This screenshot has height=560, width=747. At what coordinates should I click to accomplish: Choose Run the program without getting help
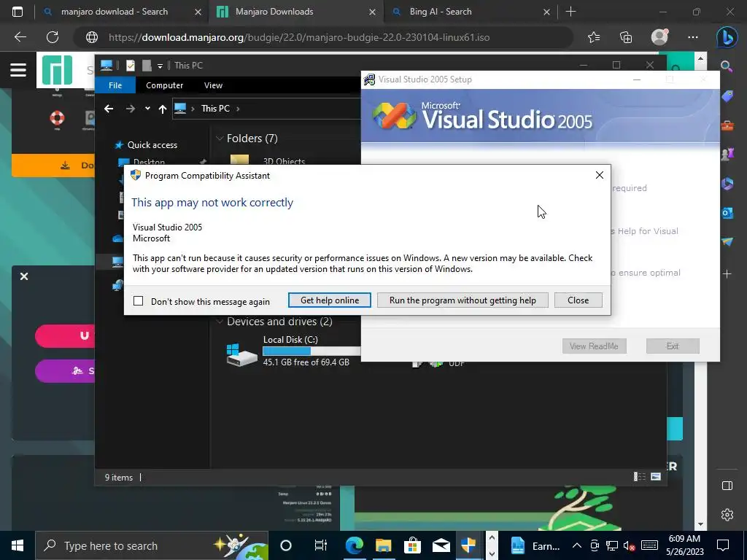point(462,300)
